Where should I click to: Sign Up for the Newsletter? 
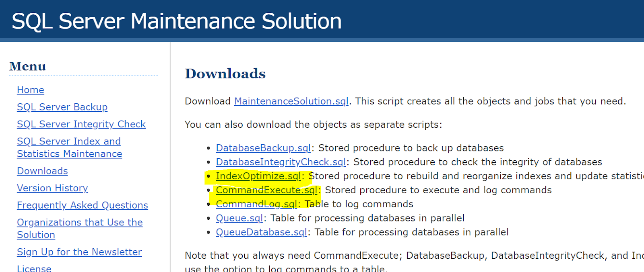(x=79, y=252)
